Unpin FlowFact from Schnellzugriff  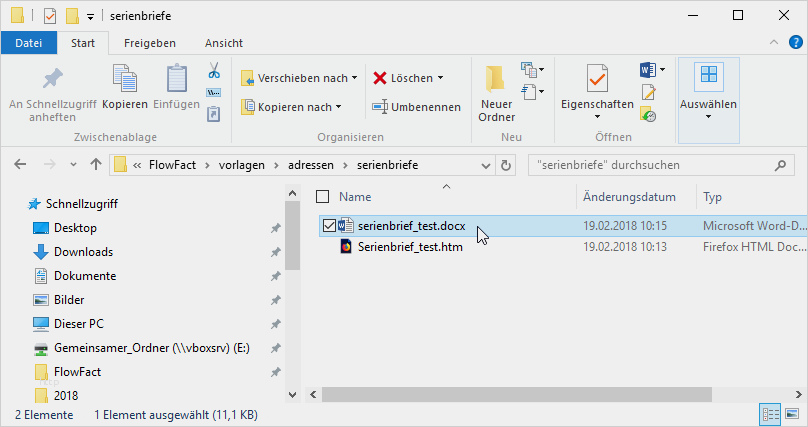[x=276, y=372]
